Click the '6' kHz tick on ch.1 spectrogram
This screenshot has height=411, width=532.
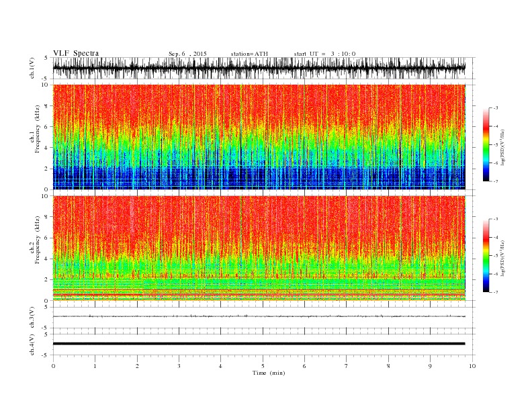[x=46, y=127]
